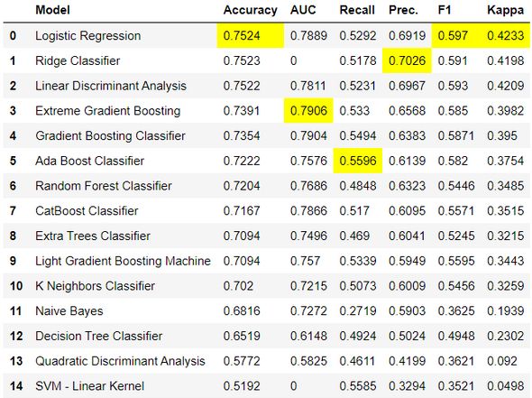
Task: Click the Accuracy column header
Action: pos(250,10)
